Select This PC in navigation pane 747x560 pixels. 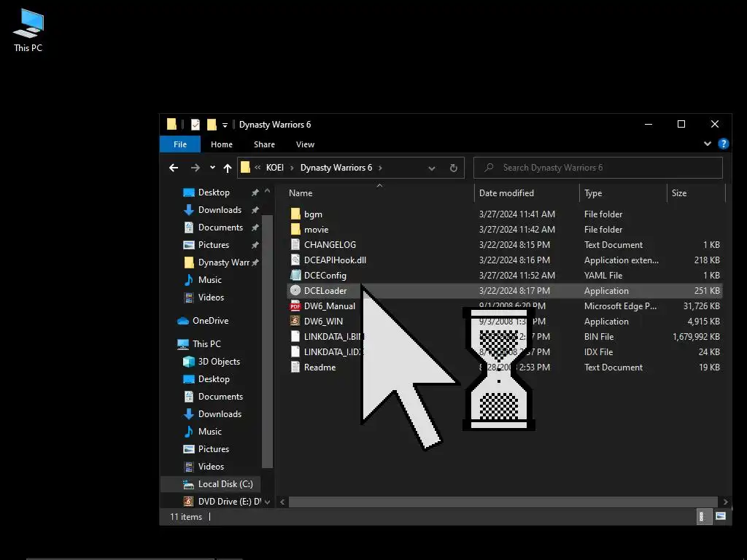[206, 344]
